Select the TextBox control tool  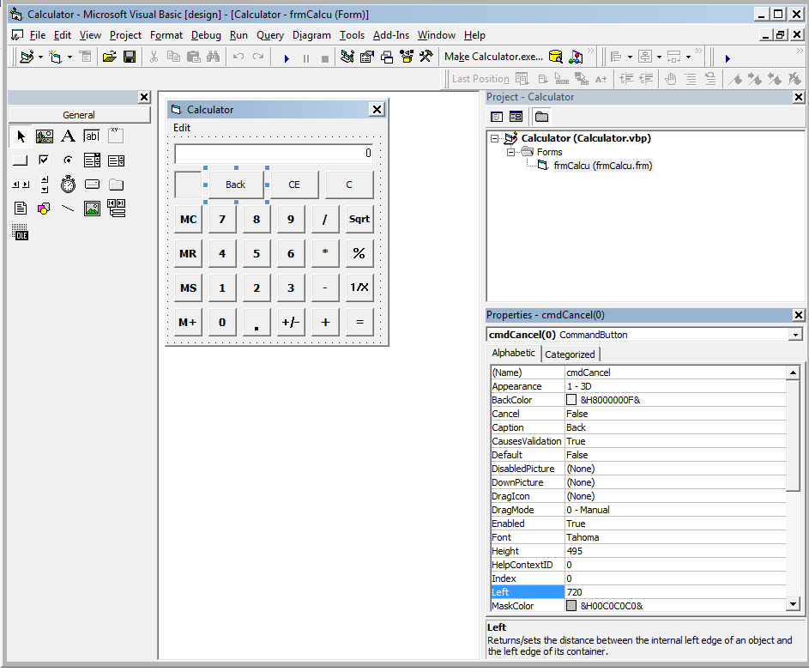pos(92,136)
